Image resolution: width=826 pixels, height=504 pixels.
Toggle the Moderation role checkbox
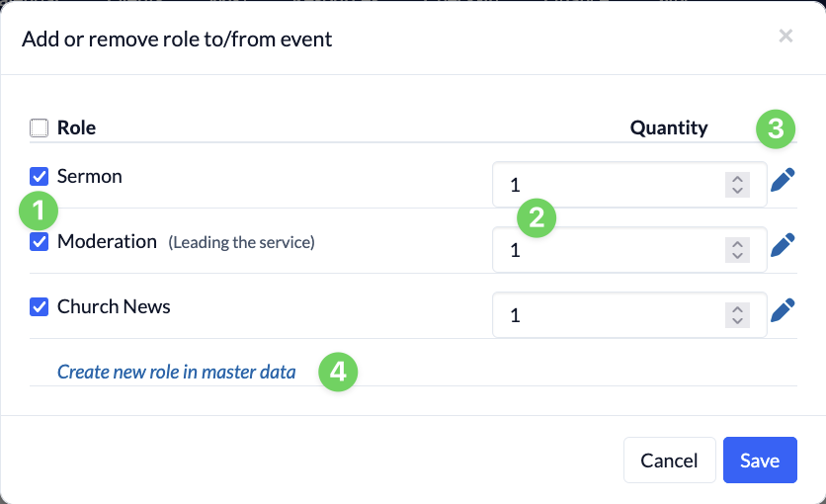[39, 242]
